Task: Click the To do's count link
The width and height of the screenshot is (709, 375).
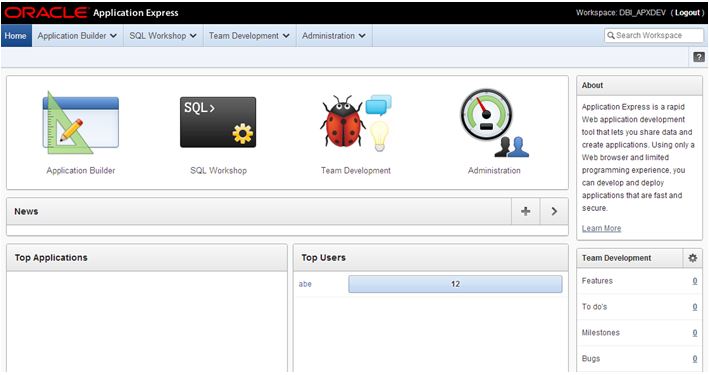Action: (695, 307)
